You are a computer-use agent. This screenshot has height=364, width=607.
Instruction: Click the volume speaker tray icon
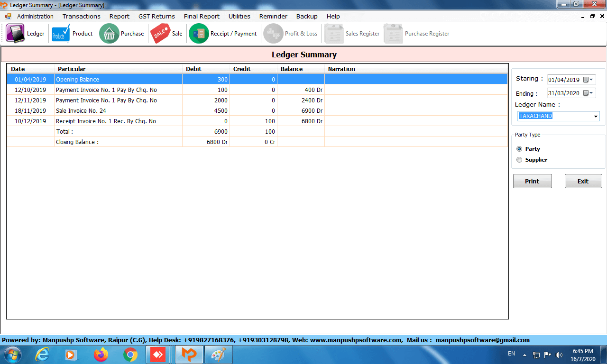[x=559, y=355]
